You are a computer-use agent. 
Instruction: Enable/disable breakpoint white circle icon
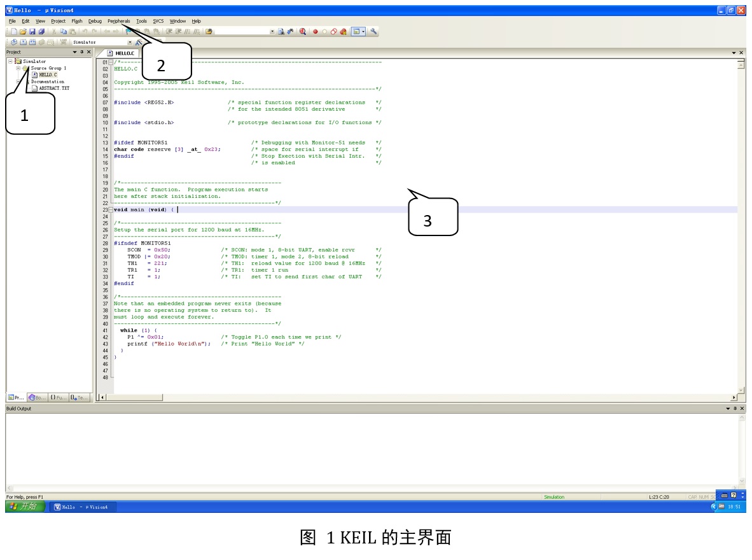click(324, 32)
